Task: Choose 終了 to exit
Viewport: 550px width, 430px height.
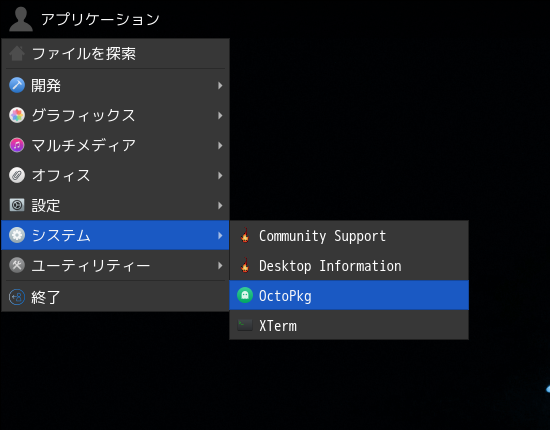Action: point(115,297)
